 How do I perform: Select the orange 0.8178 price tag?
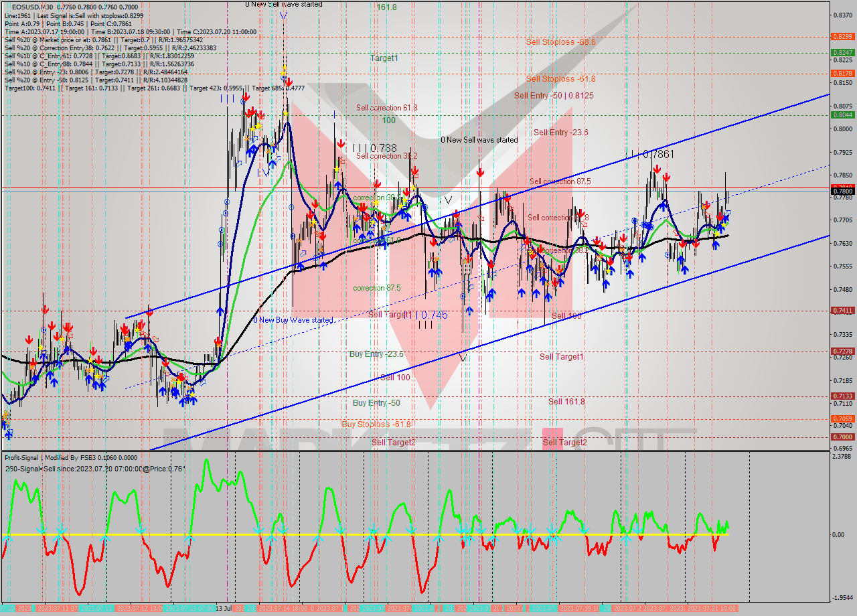click(x=842, y=73)
